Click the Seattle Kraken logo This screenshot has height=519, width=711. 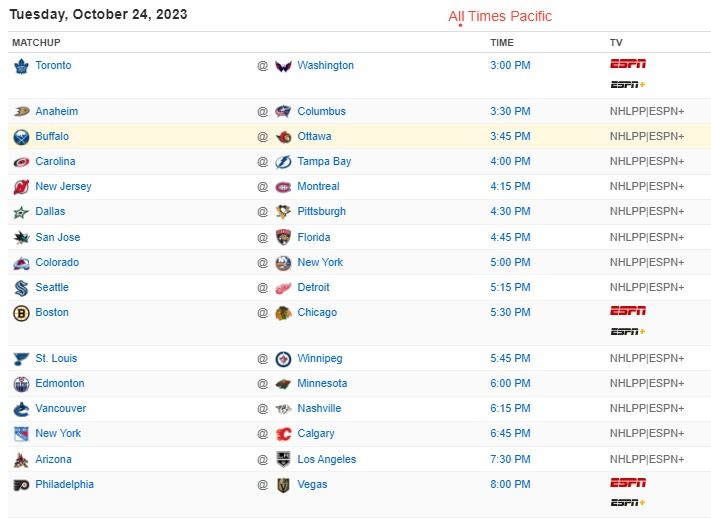click(21, 288)
